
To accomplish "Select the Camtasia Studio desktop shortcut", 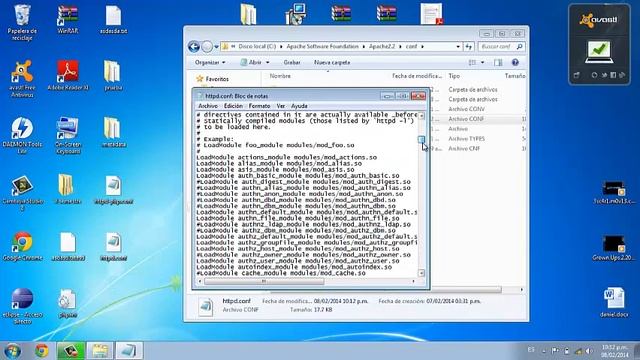I will (x=22, y=193).
